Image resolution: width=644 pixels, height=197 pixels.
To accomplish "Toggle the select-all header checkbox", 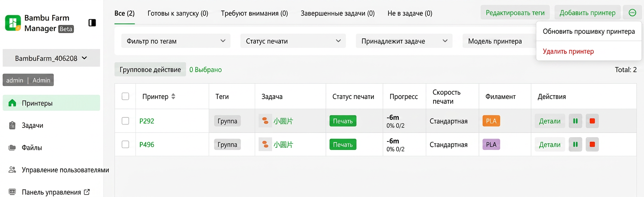I will [x=125, y=96].
